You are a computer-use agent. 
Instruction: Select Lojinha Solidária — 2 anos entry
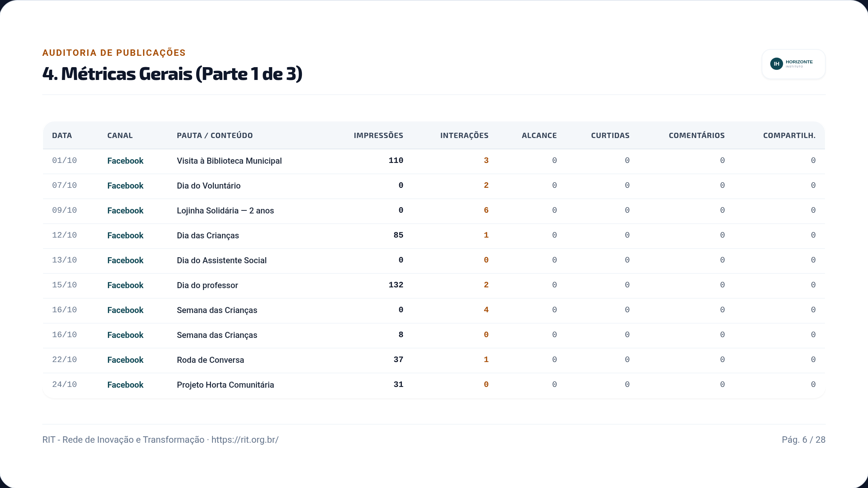tap(225, 210)
